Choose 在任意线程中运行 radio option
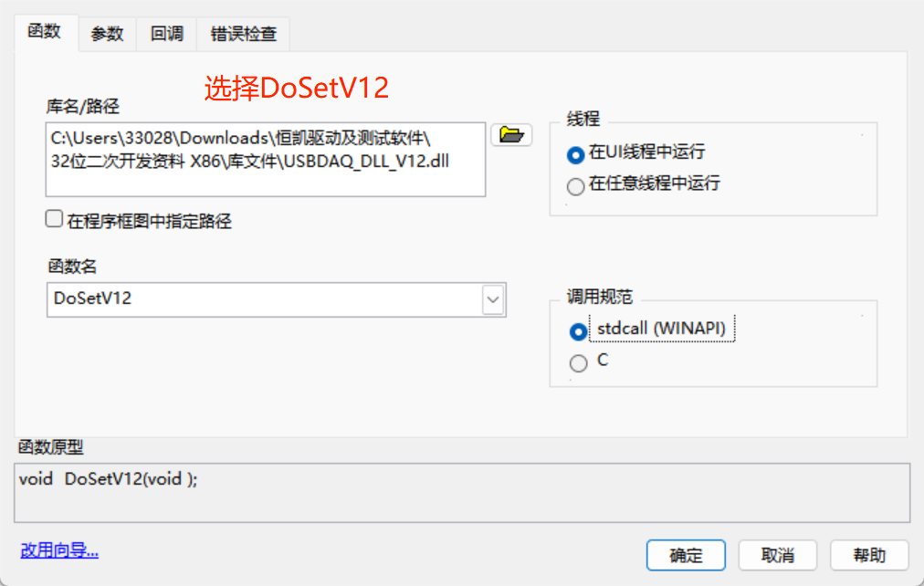 pos(575,186)
